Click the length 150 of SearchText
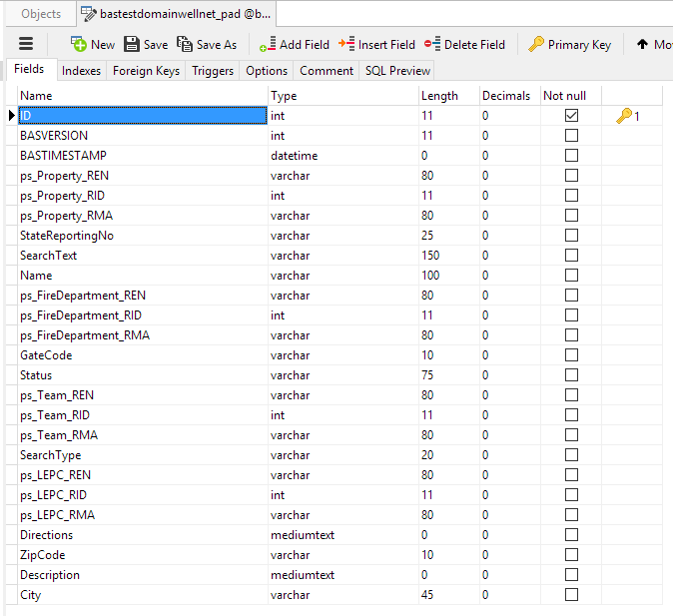The height and width of the screenshot is (616, 673). point(430,256)
